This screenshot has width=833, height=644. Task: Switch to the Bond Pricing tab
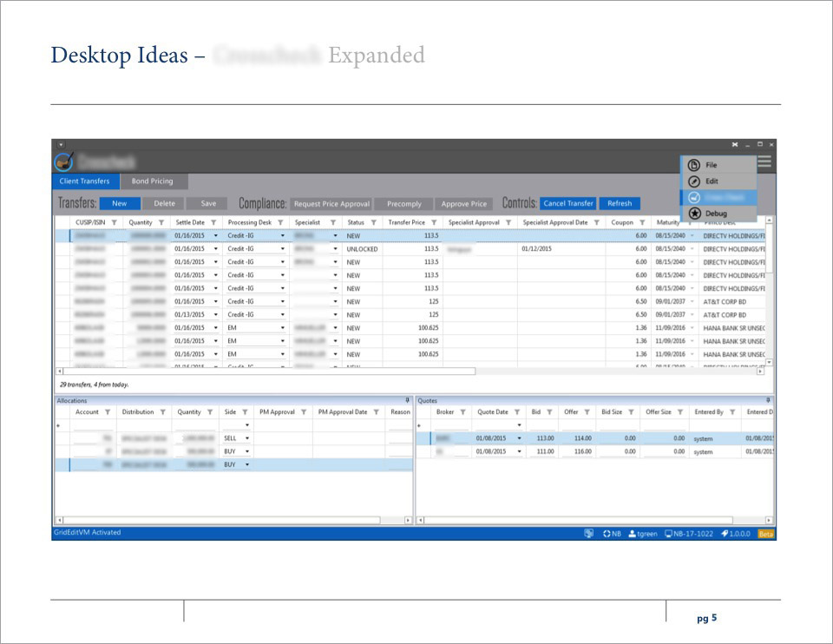[152, 181]
